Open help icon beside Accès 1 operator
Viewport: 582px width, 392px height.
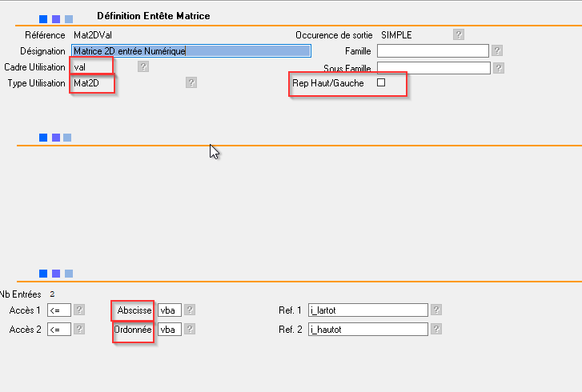click(x=79, y=310)
